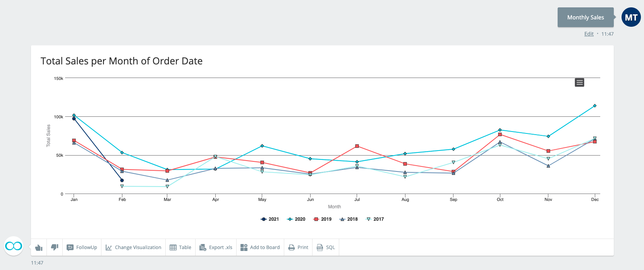
Task: Open the chart hamburger context menu
Action: (579, 83)
